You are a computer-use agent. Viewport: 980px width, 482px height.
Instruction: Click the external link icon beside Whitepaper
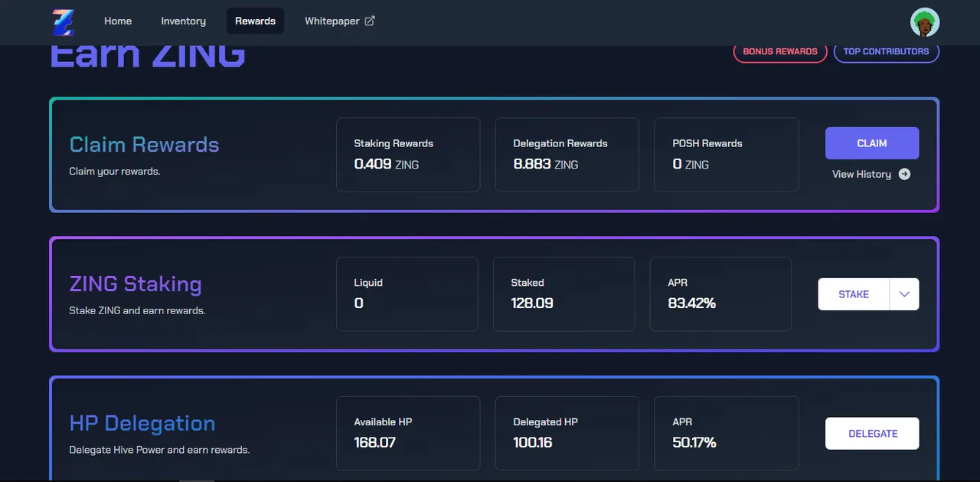[x=370, y=21]
